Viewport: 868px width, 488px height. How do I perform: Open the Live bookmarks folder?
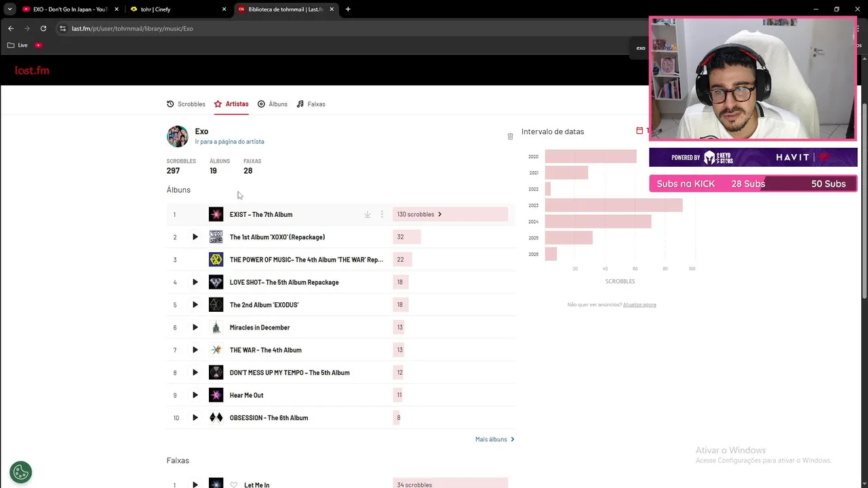tap(18, 45)
